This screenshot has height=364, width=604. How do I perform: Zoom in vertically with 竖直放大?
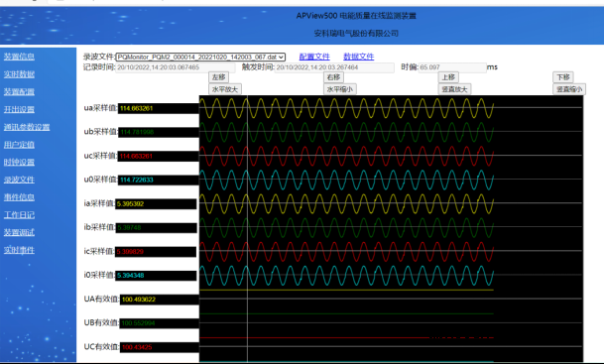tap(454, 89)
